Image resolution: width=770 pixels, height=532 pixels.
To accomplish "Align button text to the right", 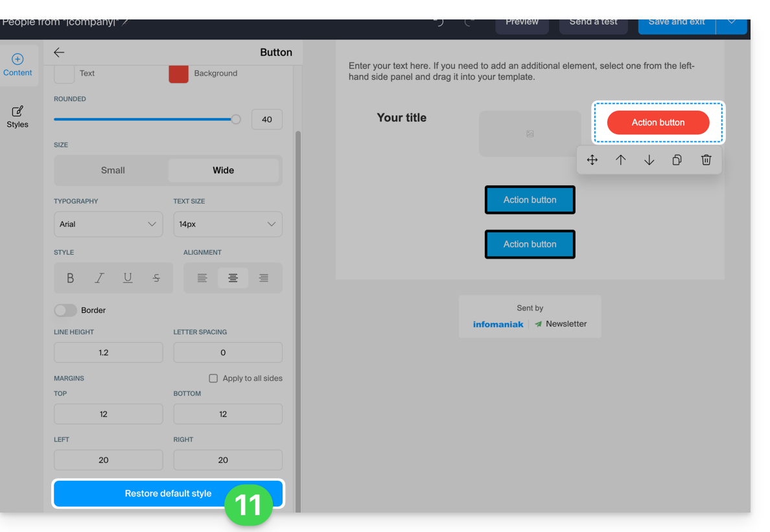I will 263,278.
